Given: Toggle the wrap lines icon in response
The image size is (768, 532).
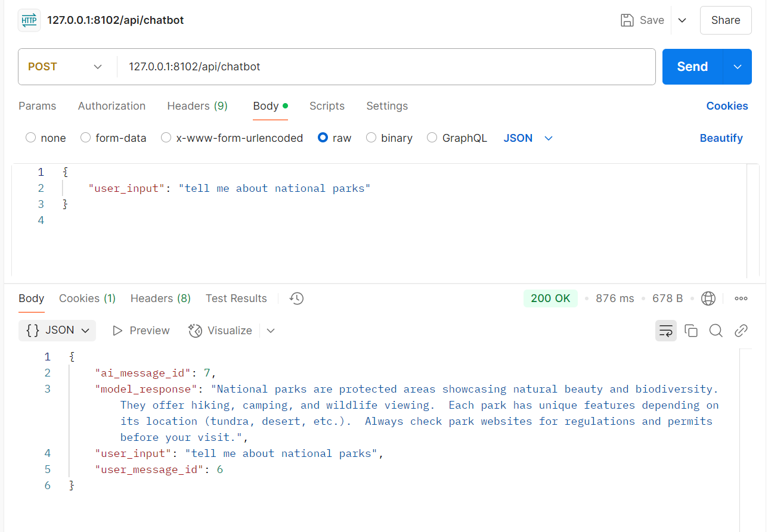Looking at the screenshot, I should point(665,331).
